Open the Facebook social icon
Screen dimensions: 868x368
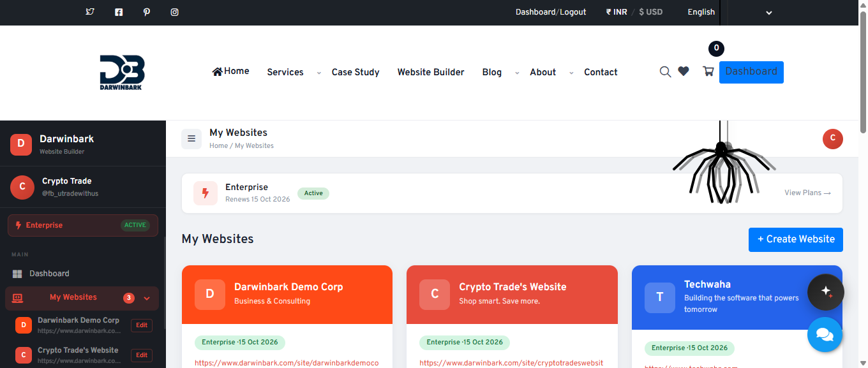(119, 11)
